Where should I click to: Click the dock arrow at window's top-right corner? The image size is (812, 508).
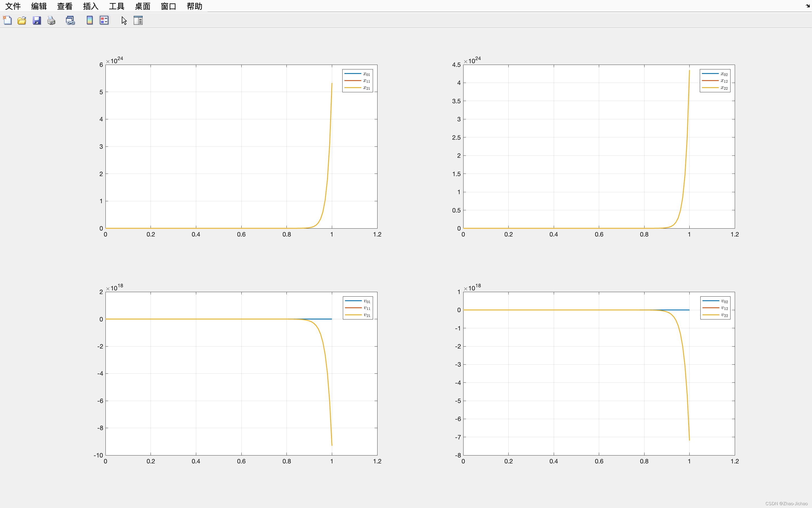tap(808, 6)
